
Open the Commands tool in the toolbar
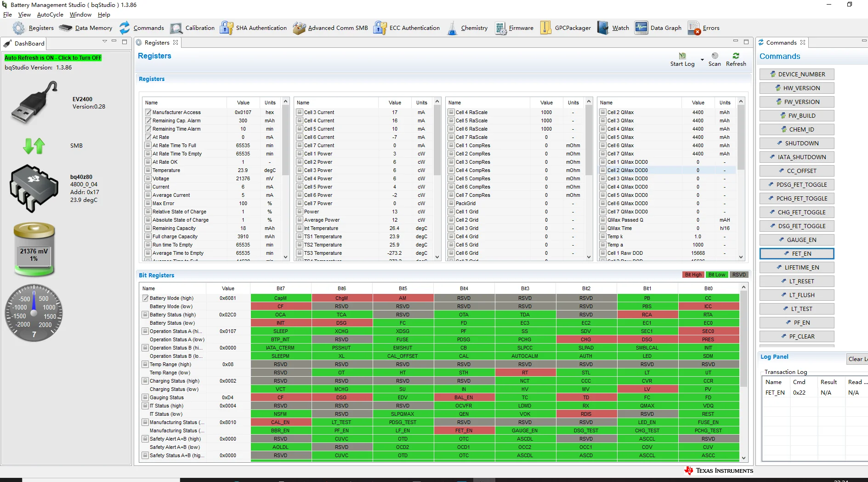(x=141, y=28)
